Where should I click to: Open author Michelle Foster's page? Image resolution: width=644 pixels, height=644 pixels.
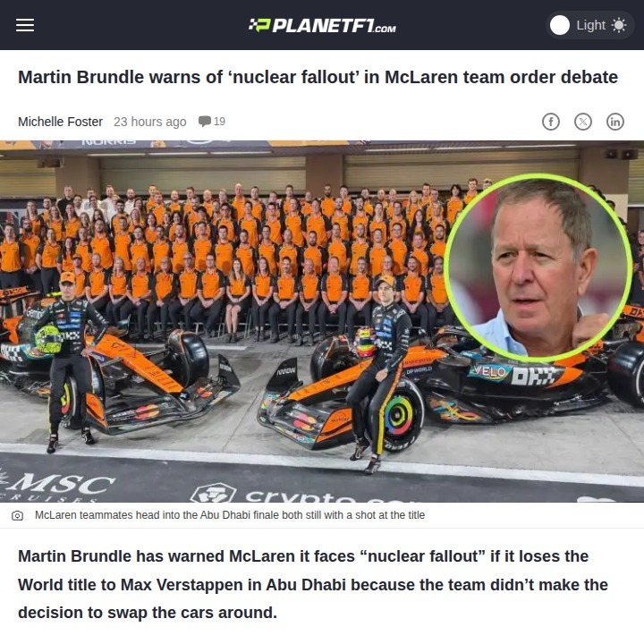(60, 122)
